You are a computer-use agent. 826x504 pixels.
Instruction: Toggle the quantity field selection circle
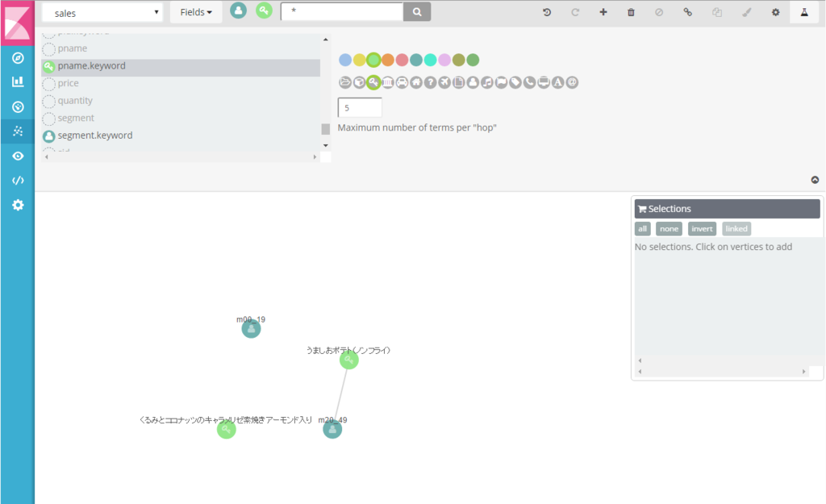(49, 101)
